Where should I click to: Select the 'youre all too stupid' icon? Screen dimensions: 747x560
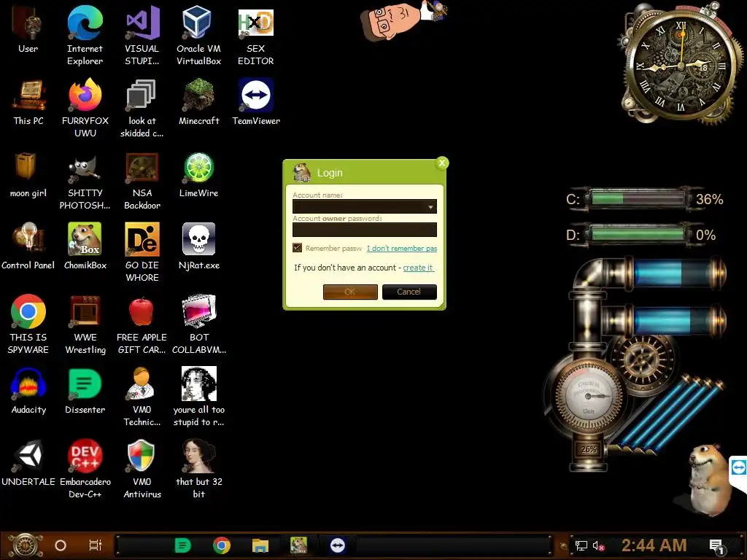pos(198,397)
